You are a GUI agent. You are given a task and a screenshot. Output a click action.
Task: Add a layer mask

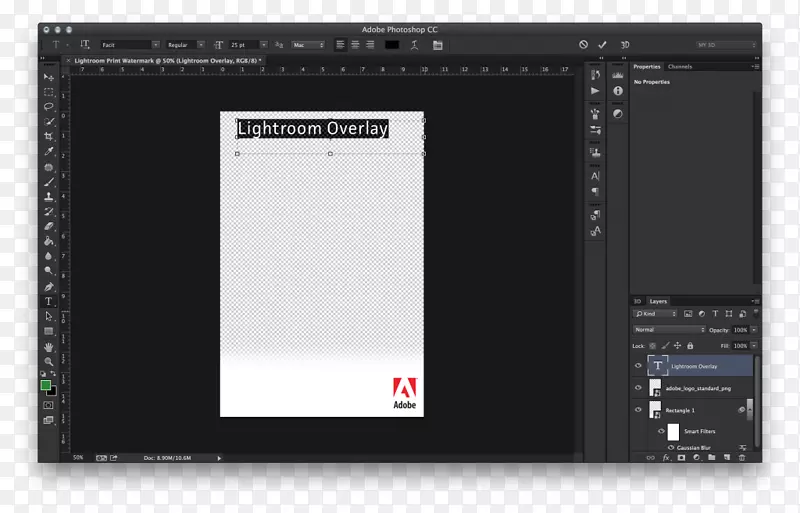click(681, 457)
